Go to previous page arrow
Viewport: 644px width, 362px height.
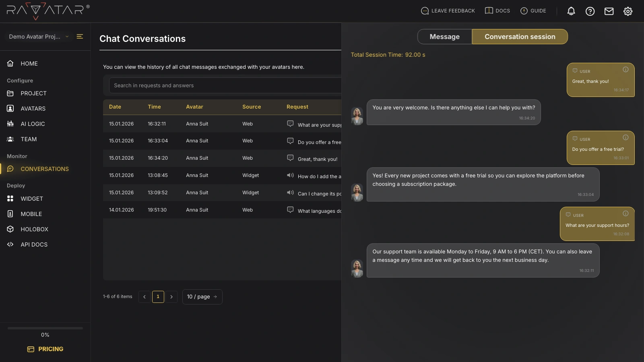tap(144, 297)
